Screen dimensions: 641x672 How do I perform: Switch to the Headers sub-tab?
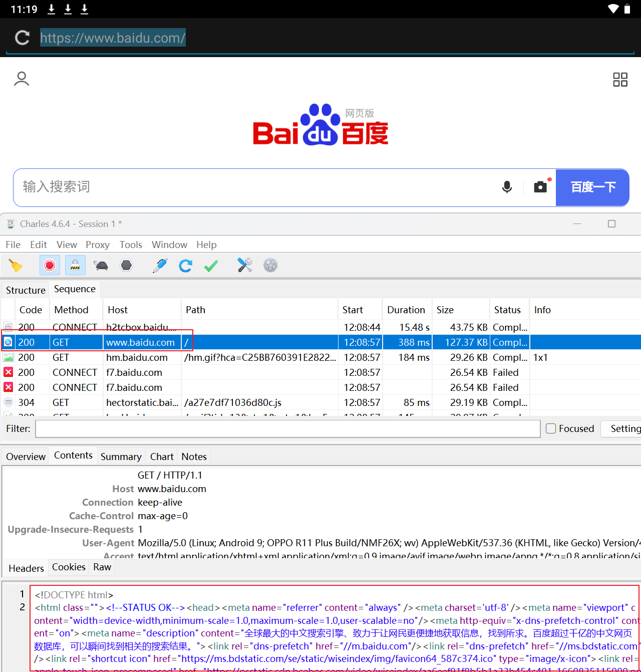[x=26, y=568]
